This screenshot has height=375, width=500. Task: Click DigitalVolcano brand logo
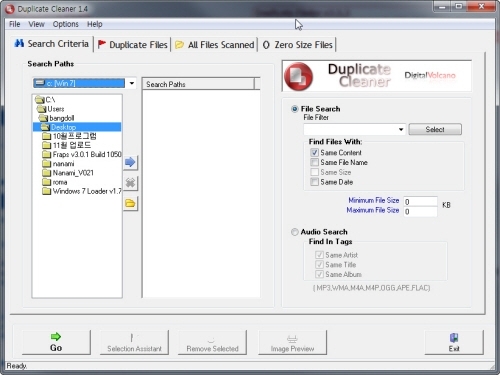pyautogui.click(x=430, y=75)
